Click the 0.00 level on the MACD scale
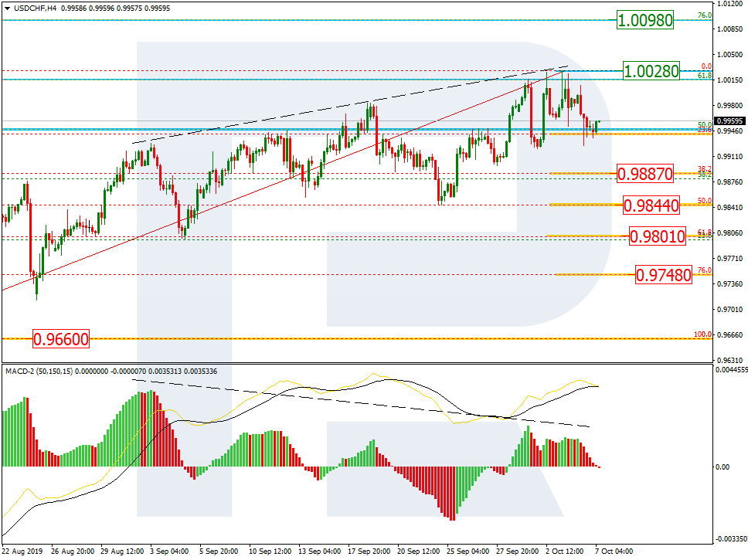The width and height of the screenshot is (748, 560). pyautogui.click(x=722, y=467)
